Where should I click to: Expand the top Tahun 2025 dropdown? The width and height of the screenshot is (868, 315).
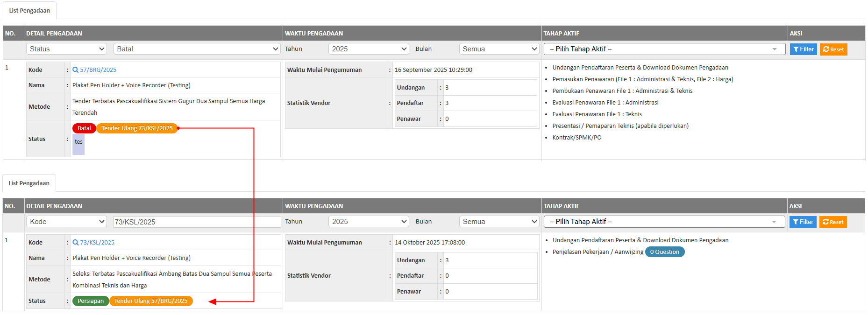point(369,49)
